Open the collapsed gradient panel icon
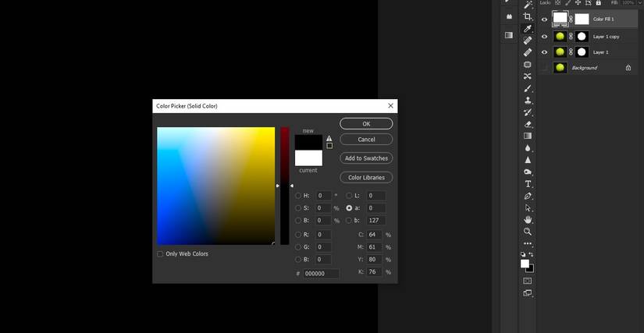 pyautogui.click(x=509, y=35)
